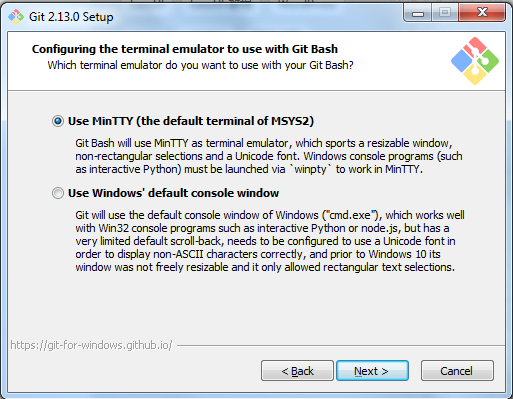513x399 pixels.
Task: Click the 'Which terminal emulator' subtitle question
Action: coord(200,65)
